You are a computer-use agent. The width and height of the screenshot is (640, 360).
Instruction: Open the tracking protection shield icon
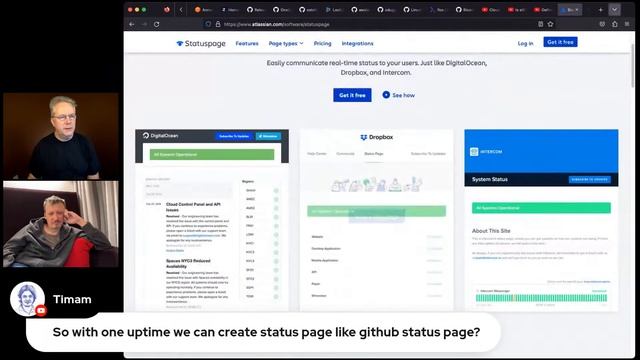pos(208,24)
